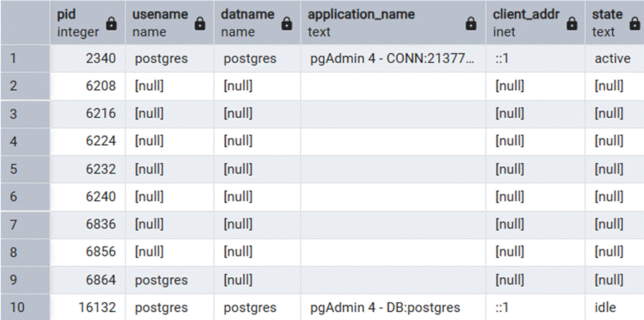Select the application_name column header

pyautogui.click(x=393, y=23)
